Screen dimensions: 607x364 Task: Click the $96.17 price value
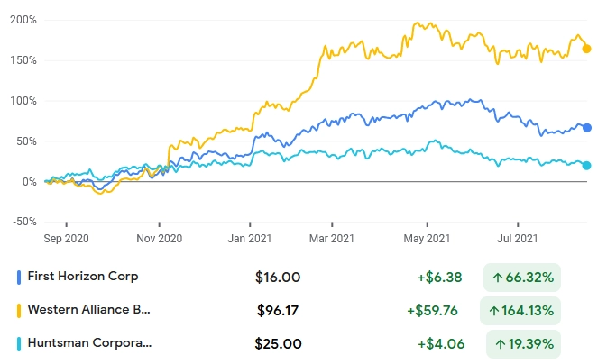coord(279,310)
